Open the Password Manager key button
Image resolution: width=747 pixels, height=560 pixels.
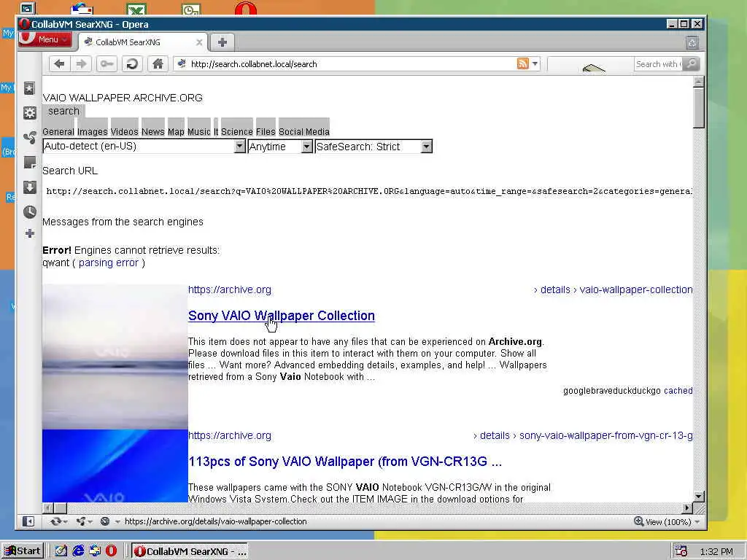[x=107, y=64]
